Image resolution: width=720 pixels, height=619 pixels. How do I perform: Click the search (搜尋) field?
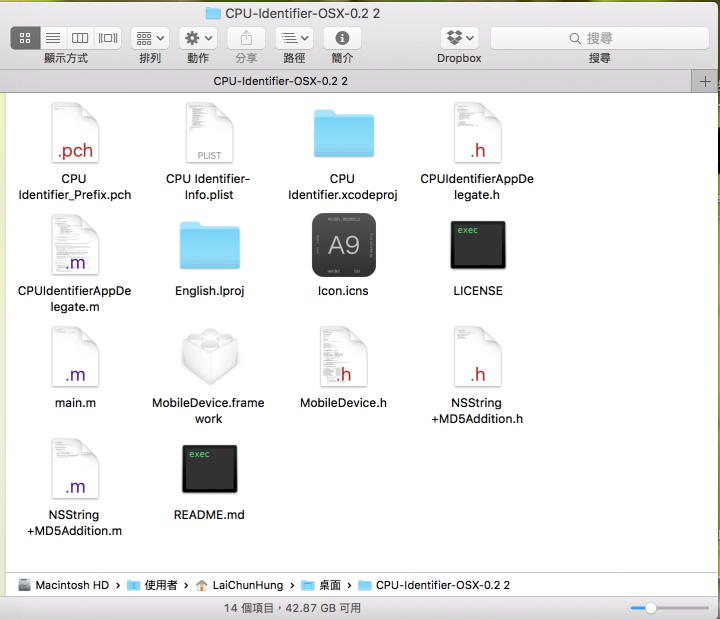click(600, 38)
